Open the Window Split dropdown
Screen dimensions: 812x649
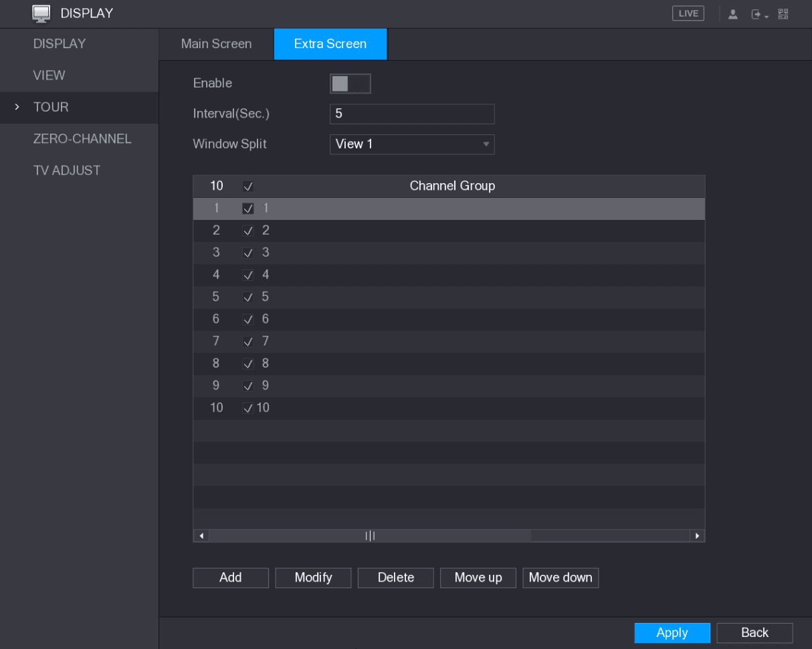pyautogui.click(x=412, y=144)
